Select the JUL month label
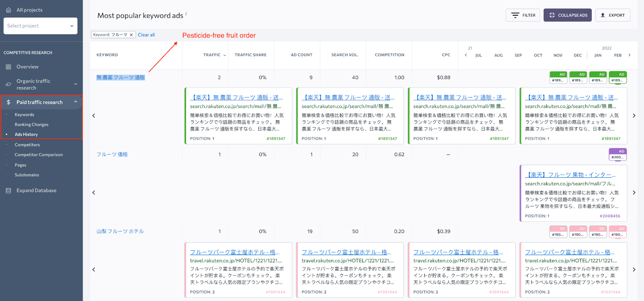Viewport: 644px width, 301px height. pyautogui.click(x=479, y=56)
